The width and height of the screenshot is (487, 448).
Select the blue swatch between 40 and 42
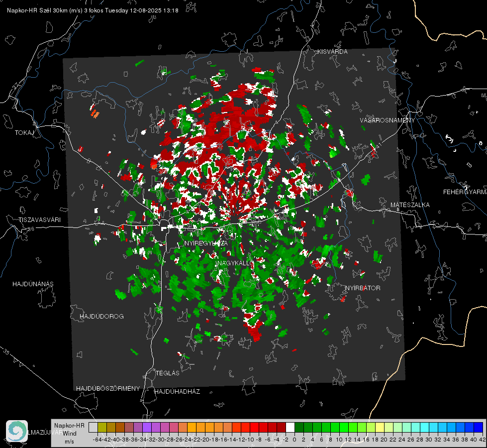tap(479, 427)
